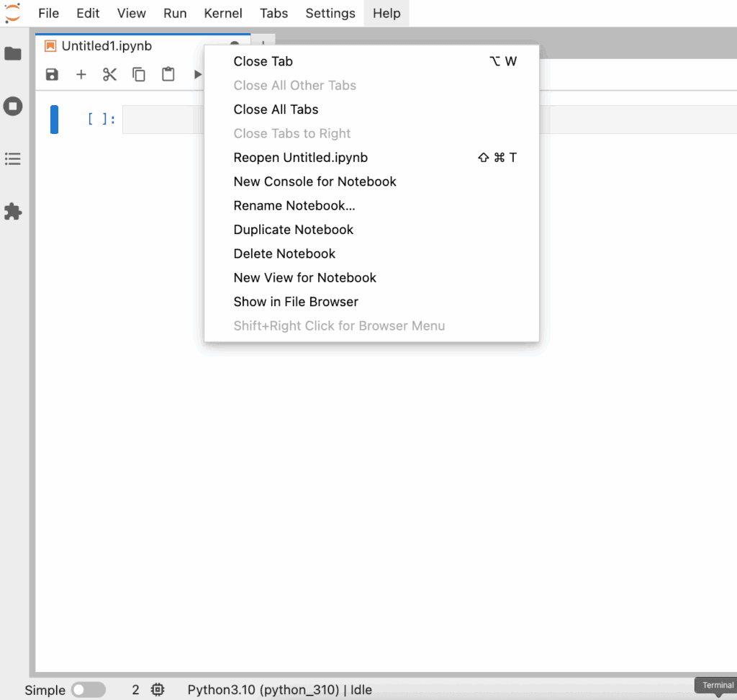
Task: Open the Table of Contents panel
Action: tap(13, 159)
